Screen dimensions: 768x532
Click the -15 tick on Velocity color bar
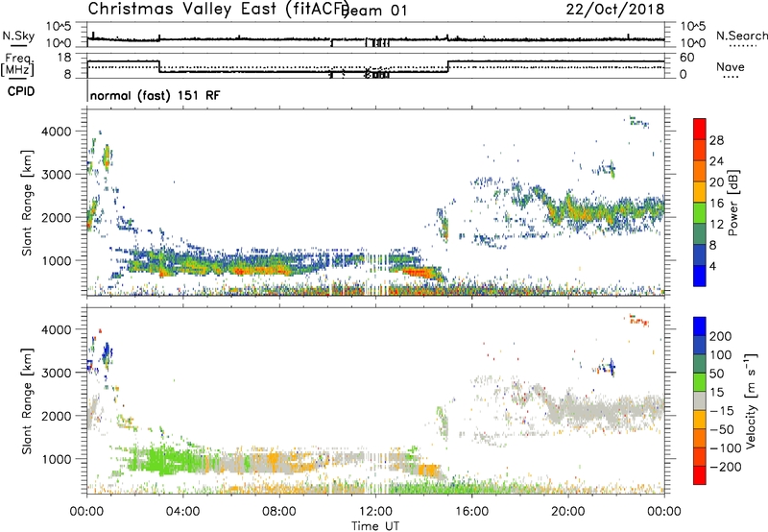pyautogui.click(x=722, y=410)
